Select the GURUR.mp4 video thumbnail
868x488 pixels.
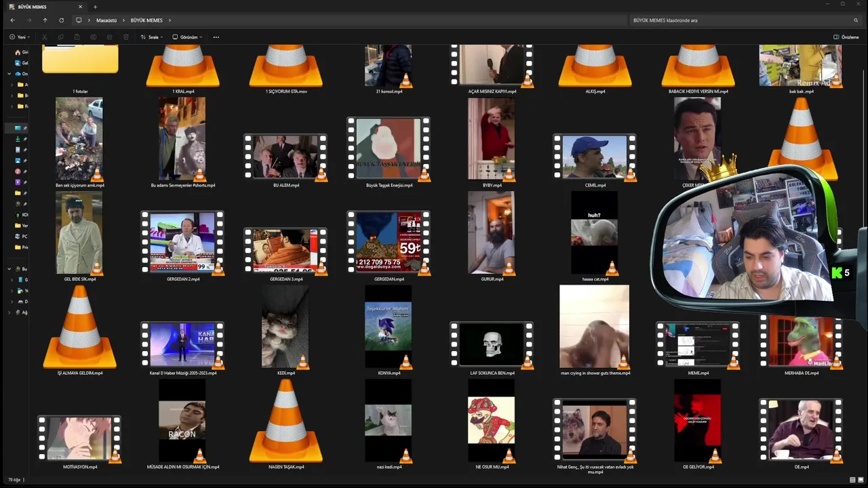tap(492, 234)
